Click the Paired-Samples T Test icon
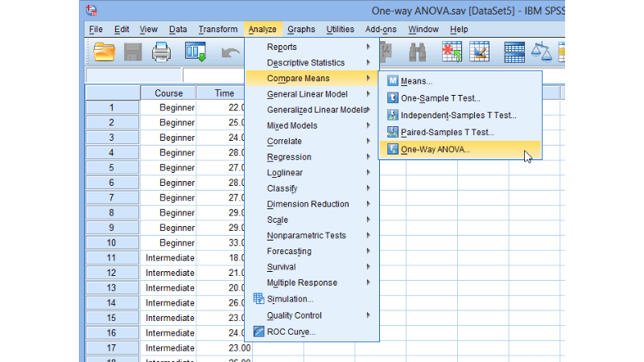This screenshot has height=362, width=644. 393,132
